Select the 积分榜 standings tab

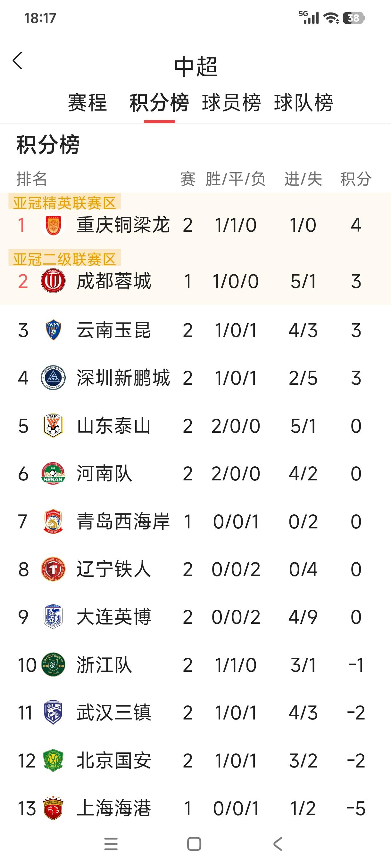[x=159, y=102]
